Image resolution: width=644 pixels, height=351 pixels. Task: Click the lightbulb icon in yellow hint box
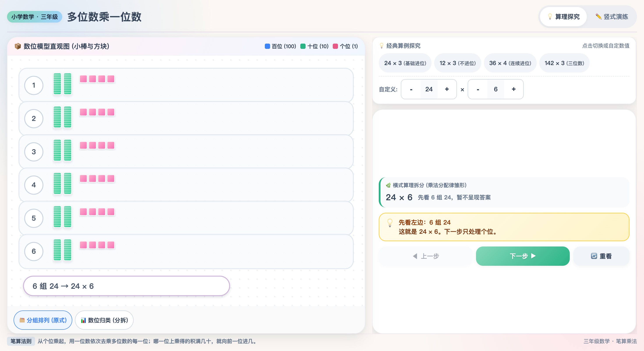[x=390, y=223]
